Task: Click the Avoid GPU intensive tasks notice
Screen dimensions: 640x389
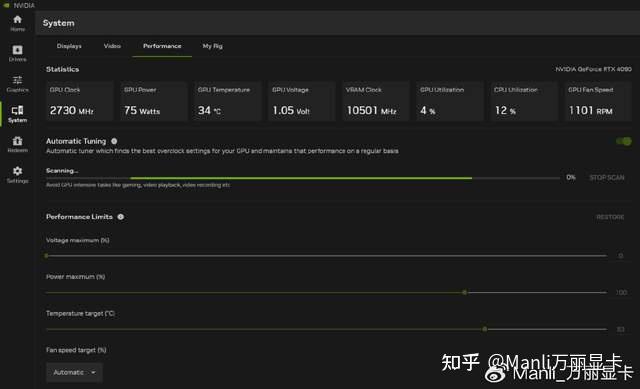Action: click(x=138, y=185)
